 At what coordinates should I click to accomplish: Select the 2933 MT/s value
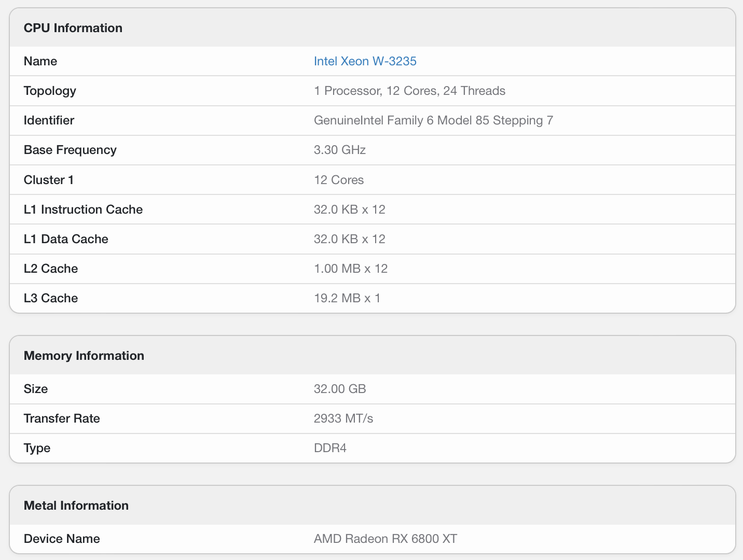pos(343,418)
